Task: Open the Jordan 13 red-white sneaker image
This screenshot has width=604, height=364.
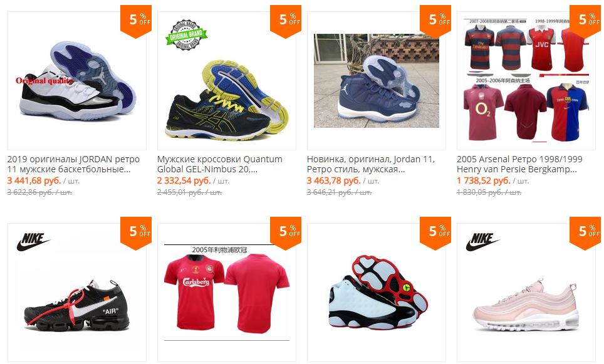Action: (x=377, y=293)
